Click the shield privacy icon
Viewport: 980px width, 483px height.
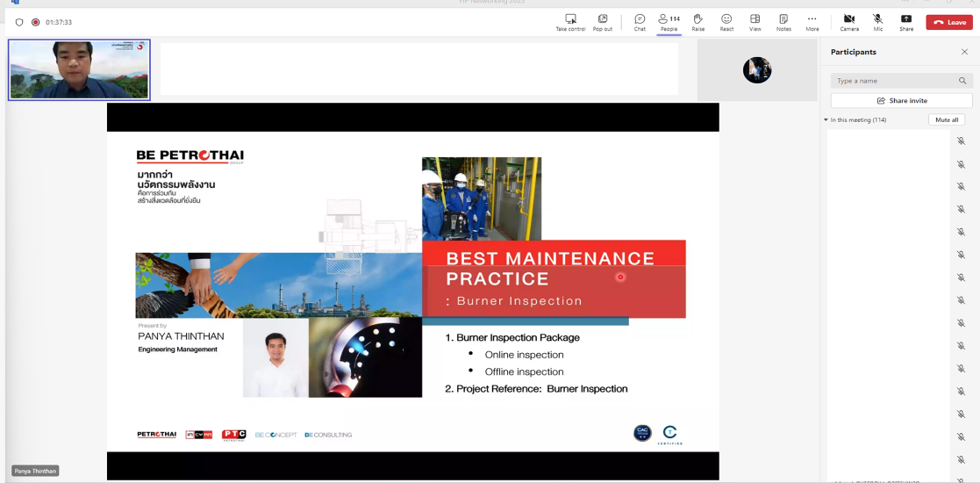pyautogui.click(x=19, y=22)
